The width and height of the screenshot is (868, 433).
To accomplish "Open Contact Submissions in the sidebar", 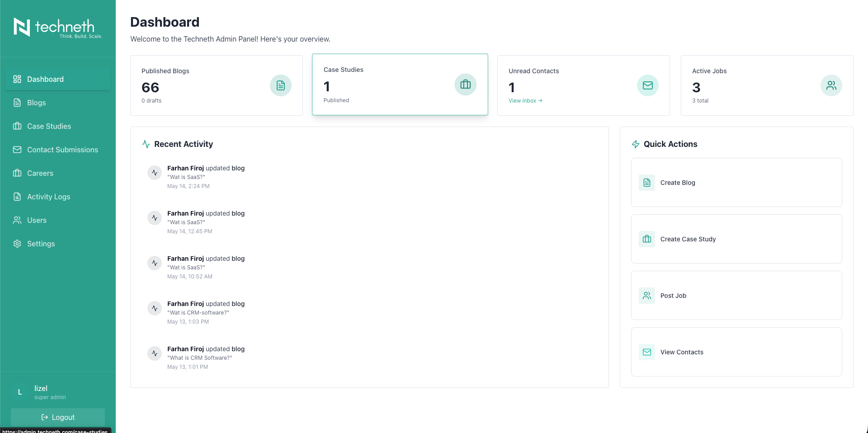I will point(58,150).
